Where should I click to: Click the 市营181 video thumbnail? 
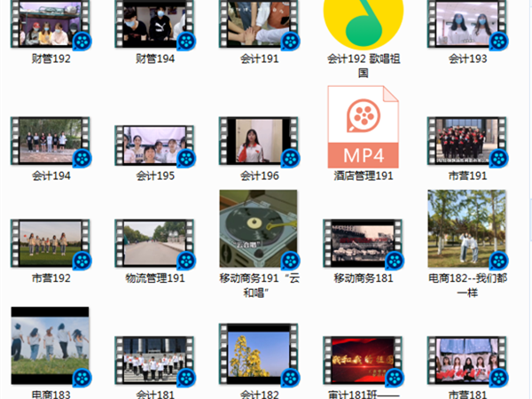tap(466, 359)
